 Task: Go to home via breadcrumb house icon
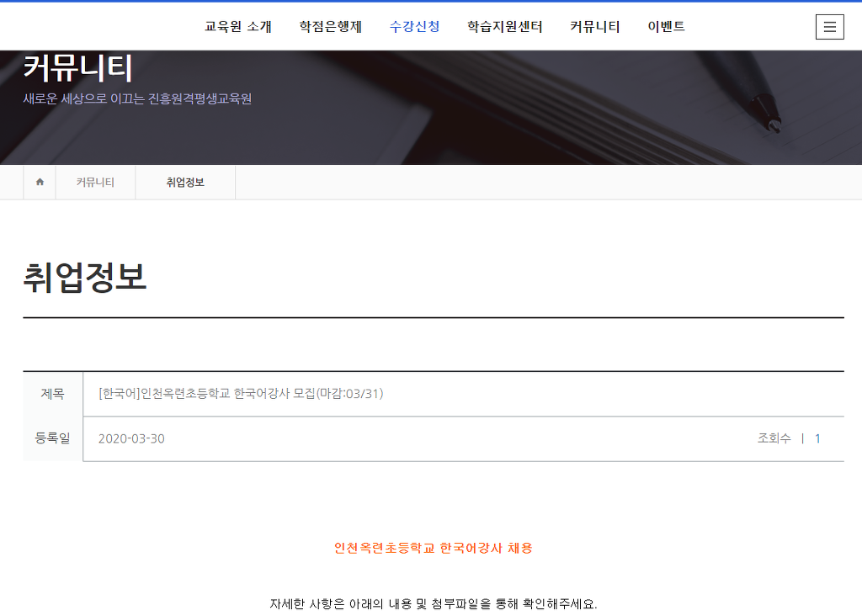[x=40, y=182]
